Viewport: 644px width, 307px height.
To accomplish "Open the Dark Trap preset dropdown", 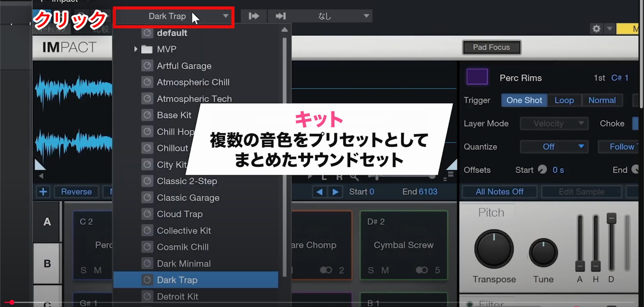I will 174,16.
